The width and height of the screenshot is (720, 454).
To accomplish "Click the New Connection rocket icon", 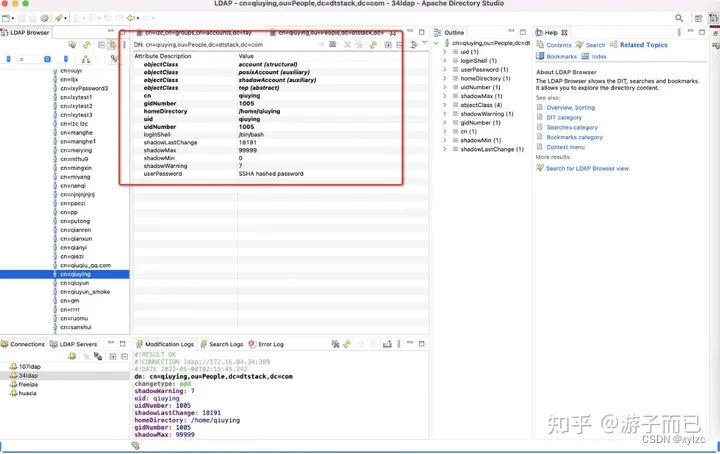I will point(58,18).
